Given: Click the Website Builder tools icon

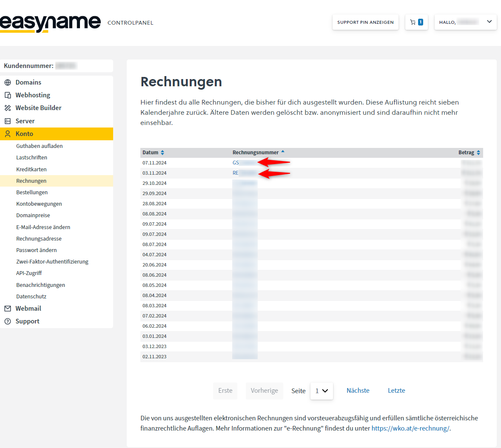Looking at the screenshot, I should click(x=8, y=108).
